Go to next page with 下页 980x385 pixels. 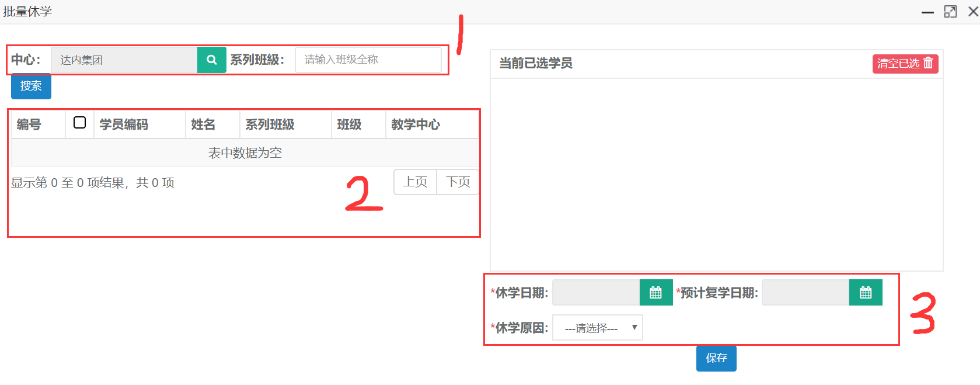click(458, 182)
